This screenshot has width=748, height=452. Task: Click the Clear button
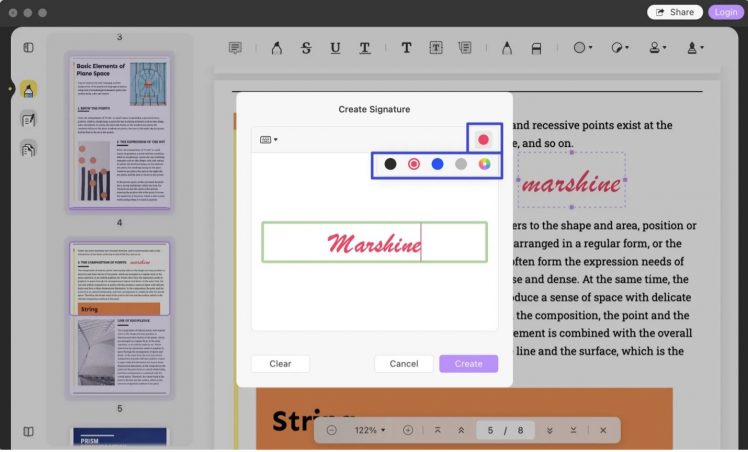pyautogui.click(x=280, y=364)
